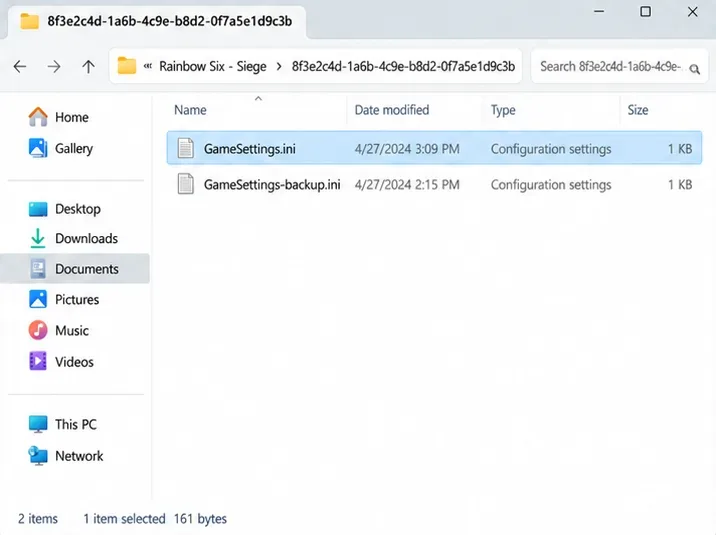This screenshot has height=535, width=716.
Task: Click the folder icon in the window tab
Action: point(29,21)
